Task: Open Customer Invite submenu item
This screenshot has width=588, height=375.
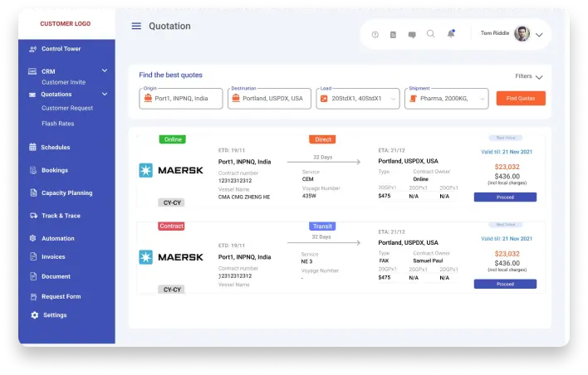Action: click(63, 82)
